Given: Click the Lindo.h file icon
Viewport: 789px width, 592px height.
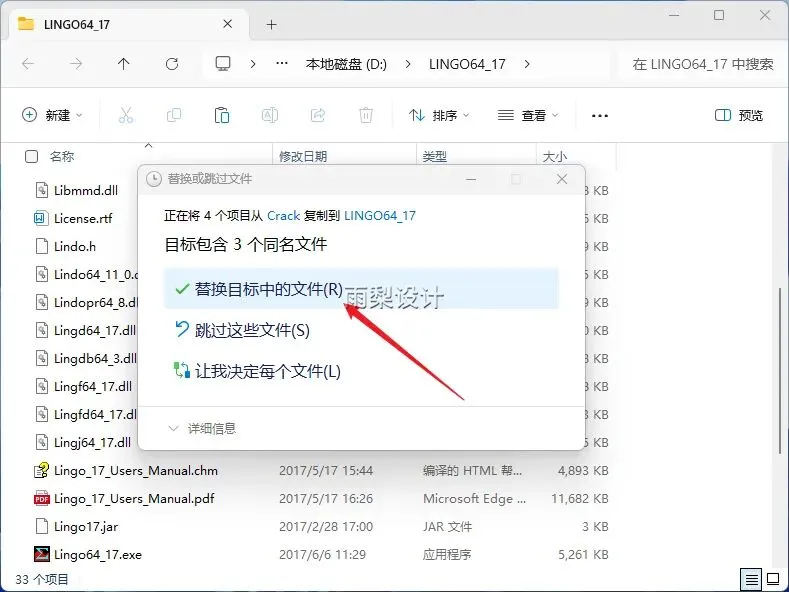Looking at the screenshot, I should tap(41, 246).
